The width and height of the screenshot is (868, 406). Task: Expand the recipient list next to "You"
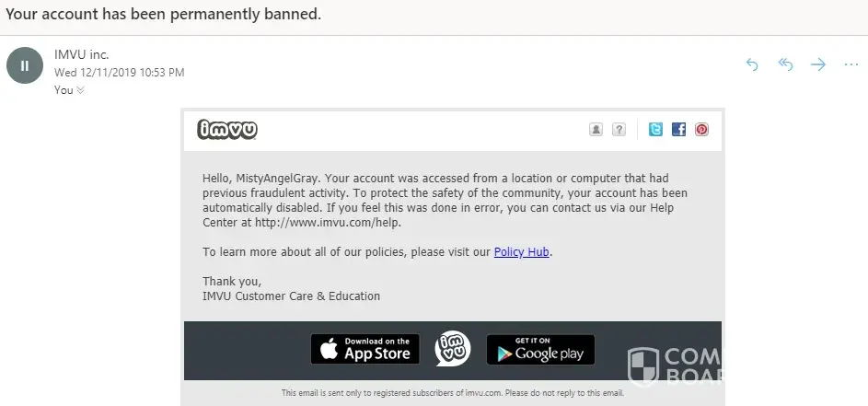(81, 90)
